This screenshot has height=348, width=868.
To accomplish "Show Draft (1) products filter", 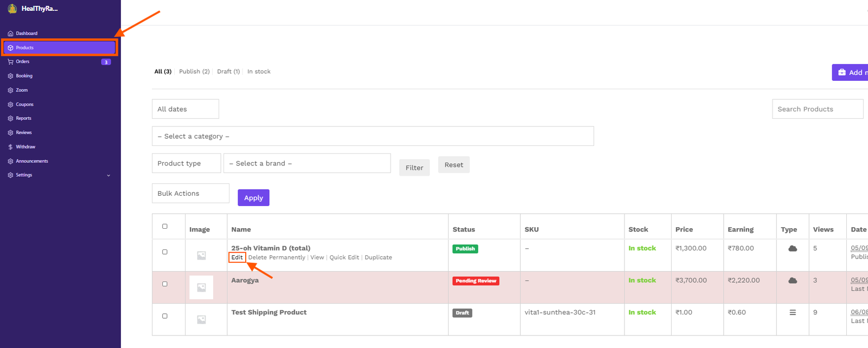I will (x=228, y=72).
